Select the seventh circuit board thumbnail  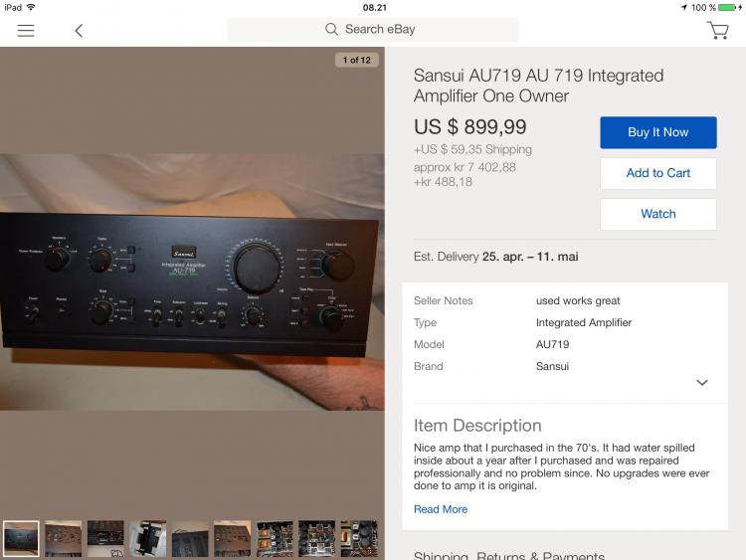[x=275, y=538]
